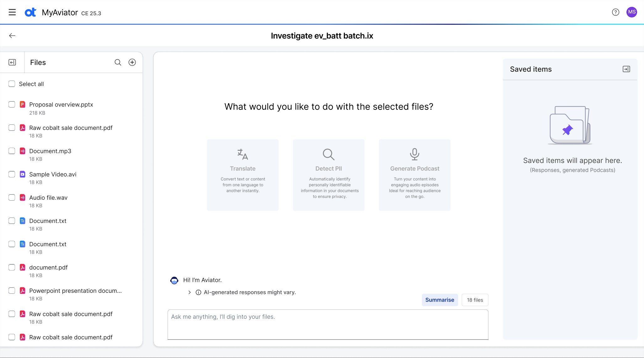This screenshot has height=358, width=644.
Task: Search the files list
Action: click(x=118, y=62)
